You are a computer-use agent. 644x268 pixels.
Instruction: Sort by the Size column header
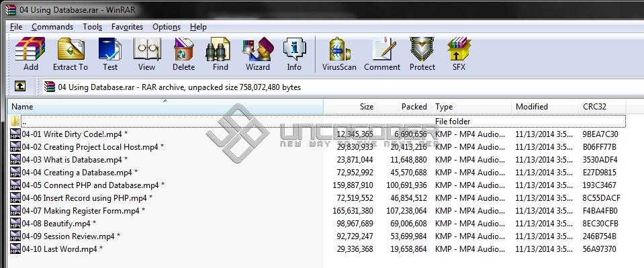351,106
